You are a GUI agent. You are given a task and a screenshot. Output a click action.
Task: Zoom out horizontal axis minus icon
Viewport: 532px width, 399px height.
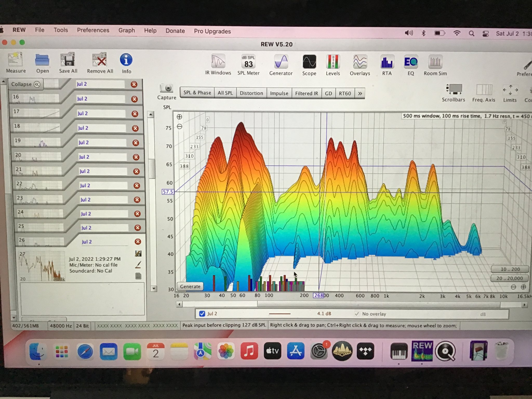click(x=513, y=287)
